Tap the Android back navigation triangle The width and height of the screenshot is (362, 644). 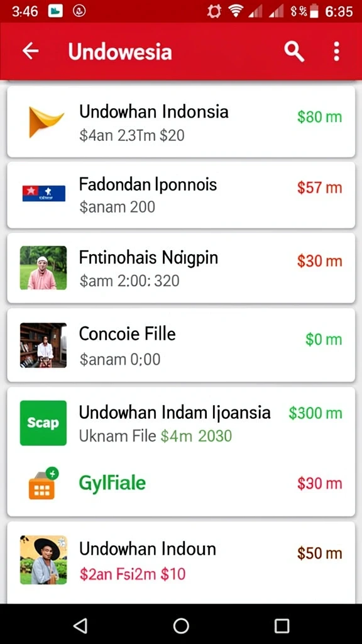tap(80, 626)
